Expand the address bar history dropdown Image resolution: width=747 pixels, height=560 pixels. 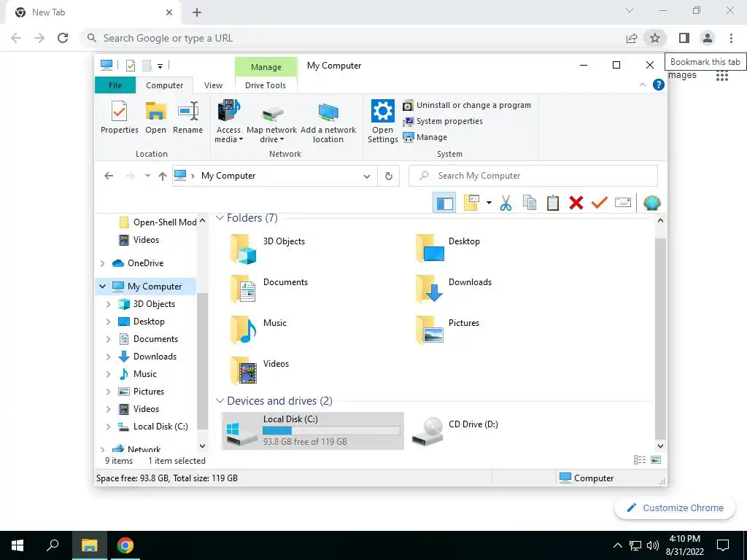tap(367, 176)
